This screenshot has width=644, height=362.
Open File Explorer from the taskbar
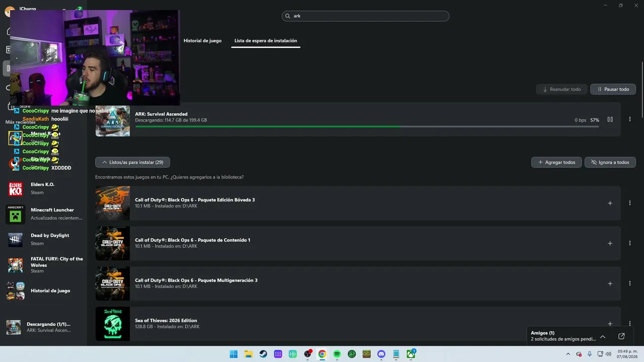248,354
